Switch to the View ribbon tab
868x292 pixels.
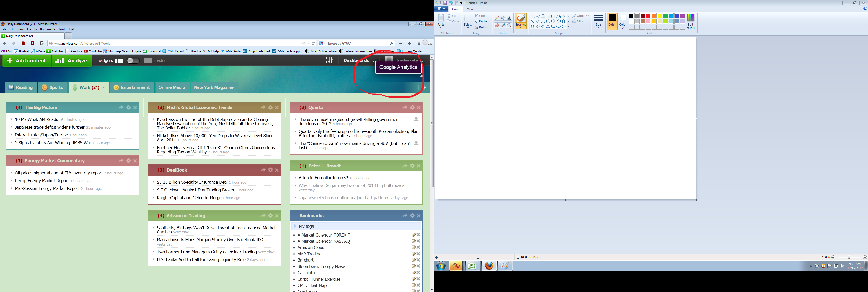pyautogui.click(x=470, y=9)
